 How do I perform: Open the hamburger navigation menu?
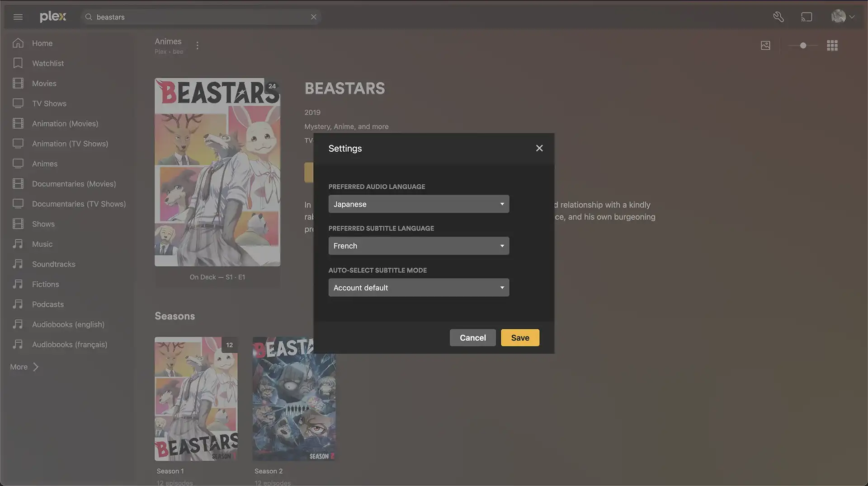(x=18, y=17)
